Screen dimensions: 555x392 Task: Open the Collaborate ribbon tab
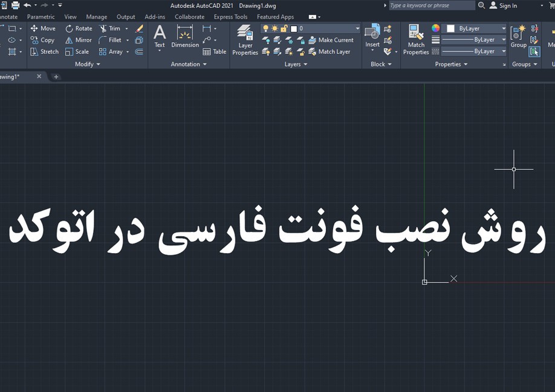pyautogui.click(x=189, y=17)
